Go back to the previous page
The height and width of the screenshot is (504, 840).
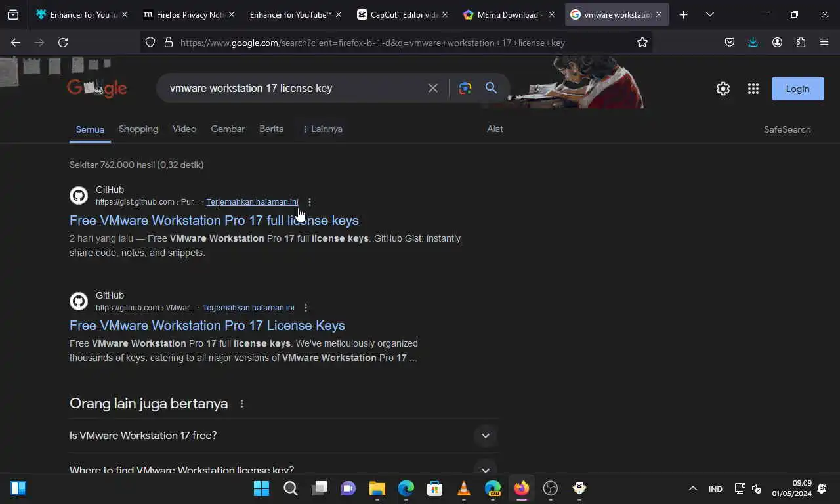(x=16, y=42)
